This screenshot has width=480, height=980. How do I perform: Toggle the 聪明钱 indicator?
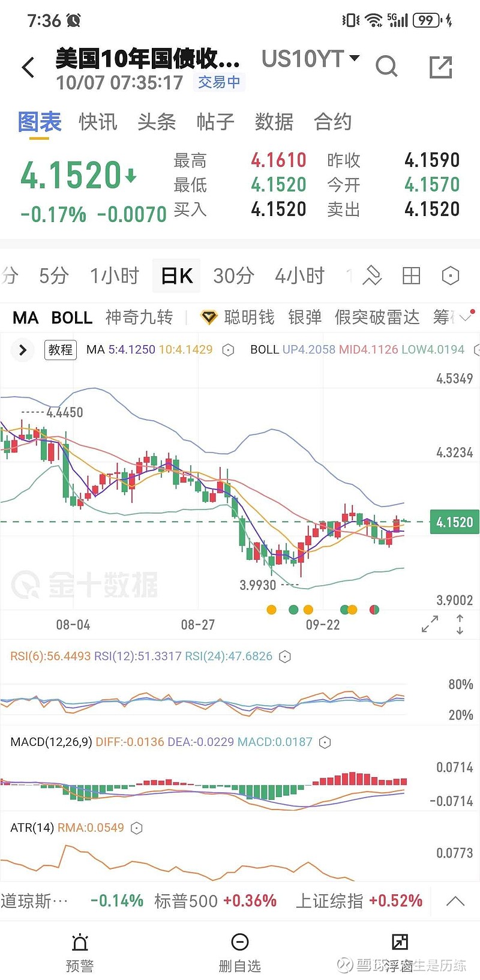point(238,317)
